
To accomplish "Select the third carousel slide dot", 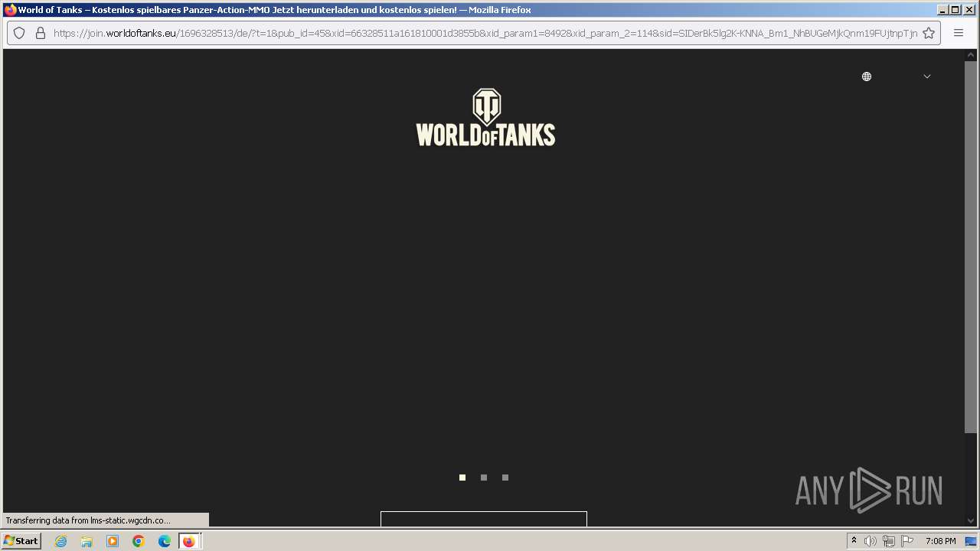I will pos(505,478).
